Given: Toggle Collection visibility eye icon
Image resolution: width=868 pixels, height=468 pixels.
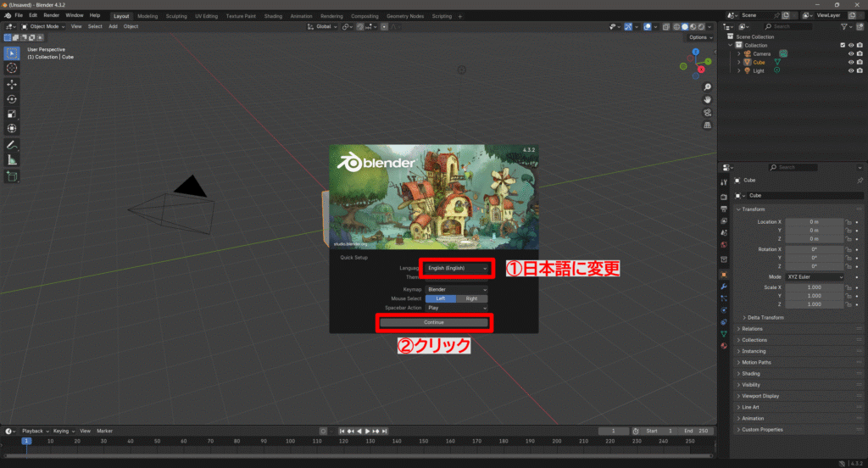Looking at the screenshot, I should (851, 46).
